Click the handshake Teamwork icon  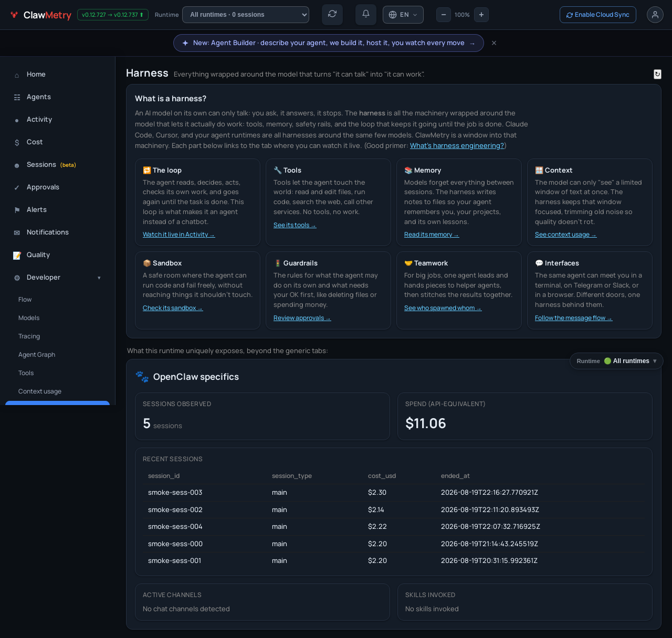coord(408,263)
